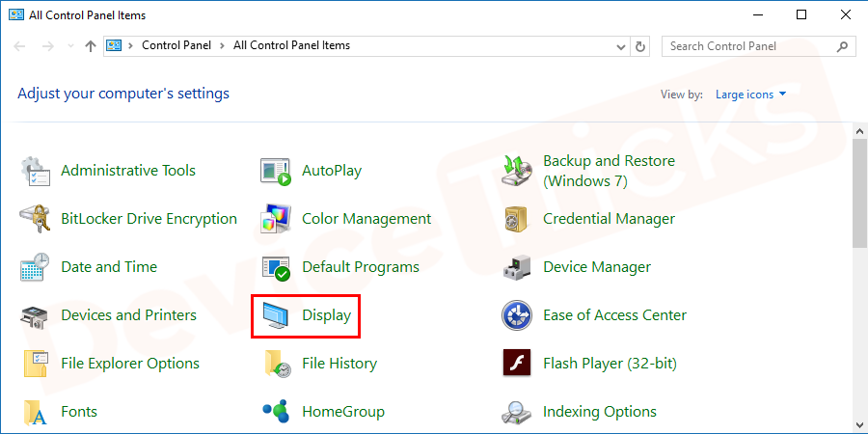Click the AutoPlay icon
Viewport: 868px width, 434px height.
pyautogui.click(x=276, y=171)
